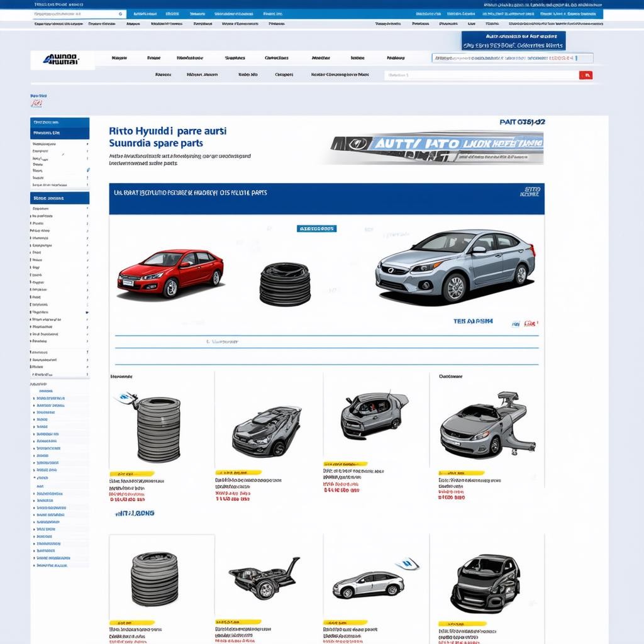Click the magnifier icon in the top blue bar
644x644 pixels.
pos(120,14)
